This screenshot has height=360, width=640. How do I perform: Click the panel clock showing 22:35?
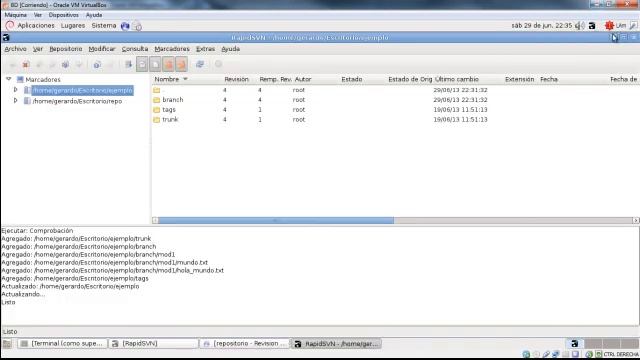pyautogui.click(x=542, y=26)
